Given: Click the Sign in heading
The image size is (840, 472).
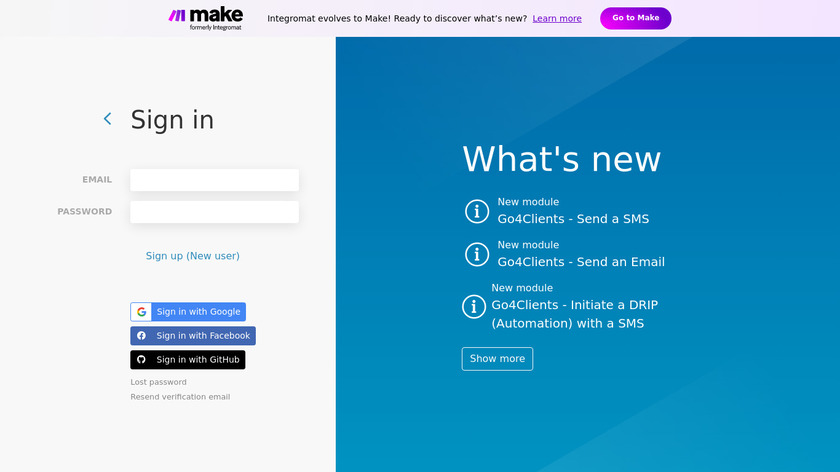Looking at the screenshot, I should pyautogui.click(x=172, y=119).
